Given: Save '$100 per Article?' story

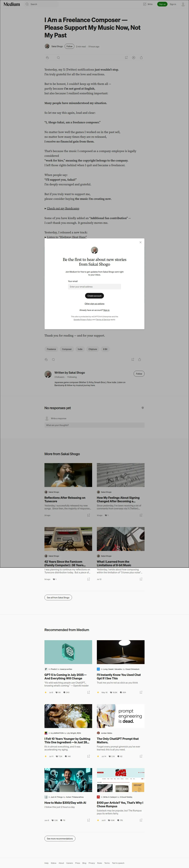Looking at the screenshot, I should tap(141, 820).
